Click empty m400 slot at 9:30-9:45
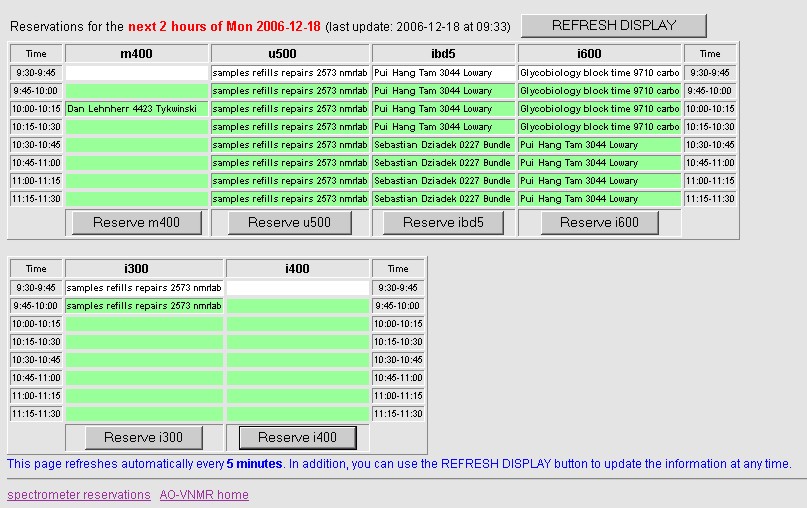 136,73
